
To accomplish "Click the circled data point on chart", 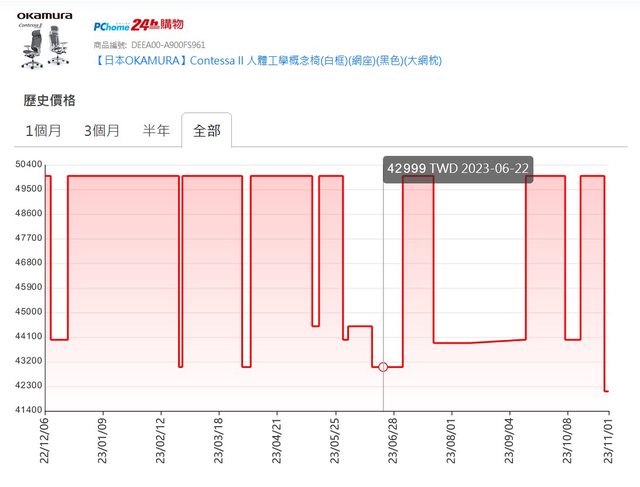I will (x=383, y=367).
